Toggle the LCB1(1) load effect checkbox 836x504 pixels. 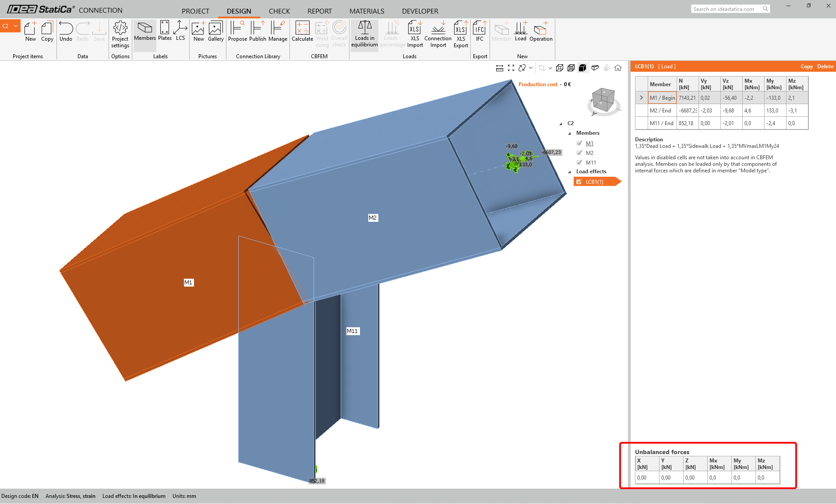[579, 182]
